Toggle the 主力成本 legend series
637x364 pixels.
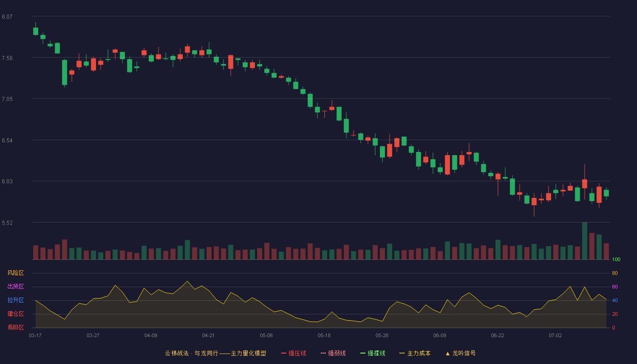415,353
